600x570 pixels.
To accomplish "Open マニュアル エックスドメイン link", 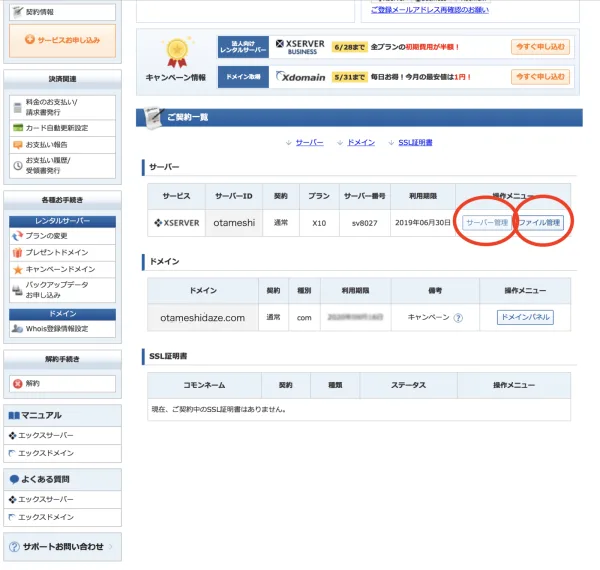I will pos(62,453).
